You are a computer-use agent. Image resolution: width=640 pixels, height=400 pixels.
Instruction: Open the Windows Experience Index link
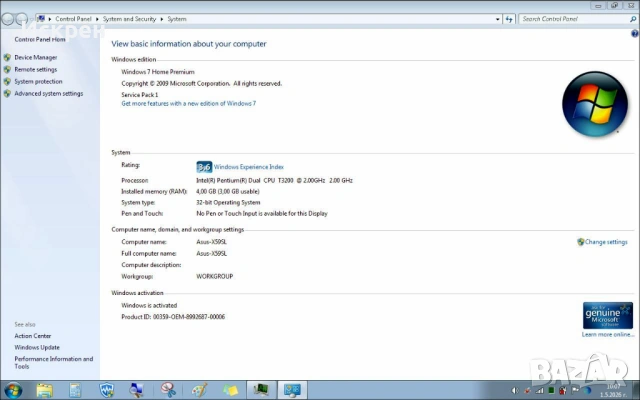click(x=249, y=167)
